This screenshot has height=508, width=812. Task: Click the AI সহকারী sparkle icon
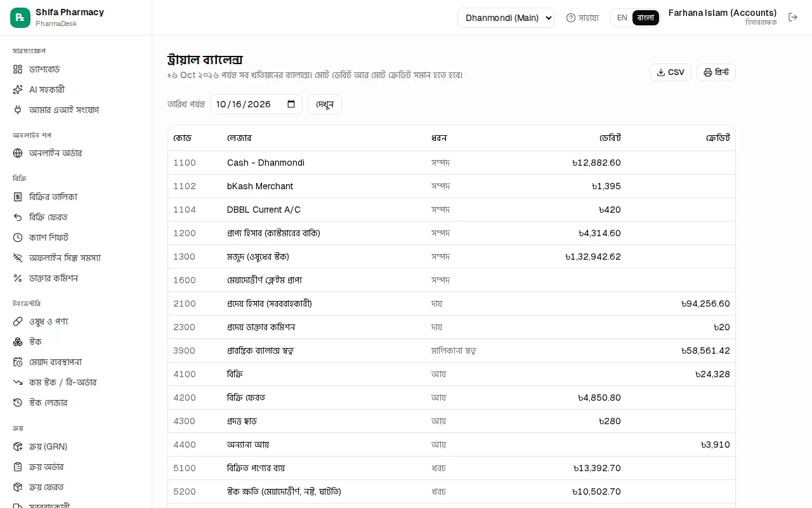[18, 90]
